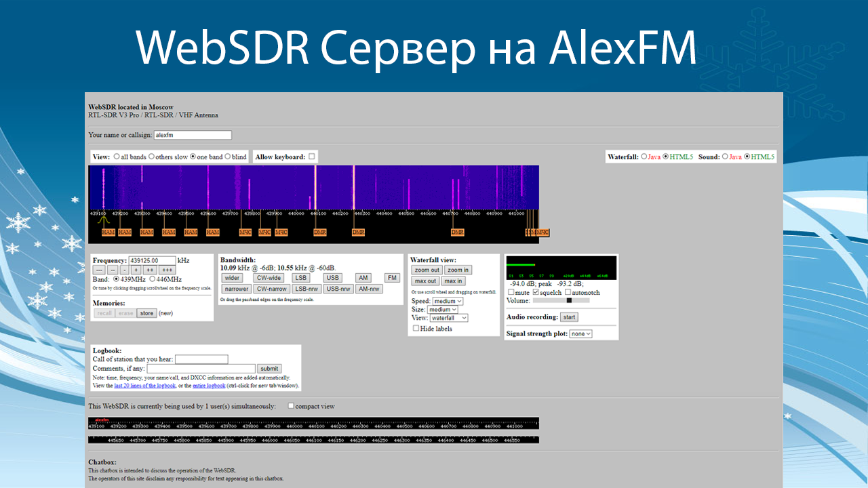
Task: Select the 439MHz band radio button
Action: click(x=116, y=279)
